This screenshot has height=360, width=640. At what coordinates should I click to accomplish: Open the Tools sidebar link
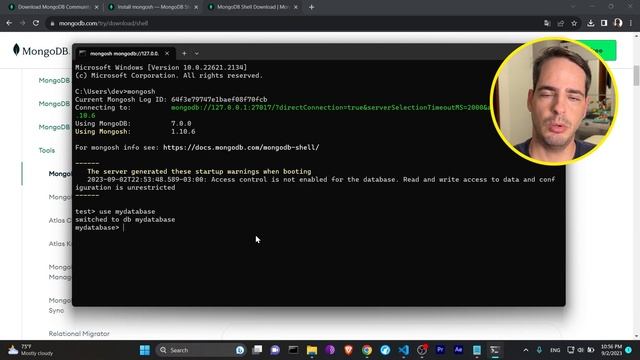click(47, 150)
